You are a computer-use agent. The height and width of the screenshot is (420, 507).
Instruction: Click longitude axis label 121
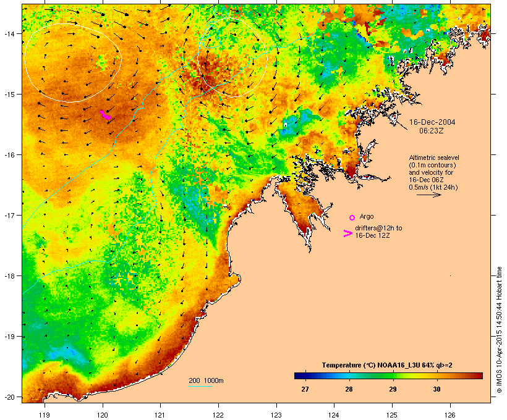[x=160, y=415]
